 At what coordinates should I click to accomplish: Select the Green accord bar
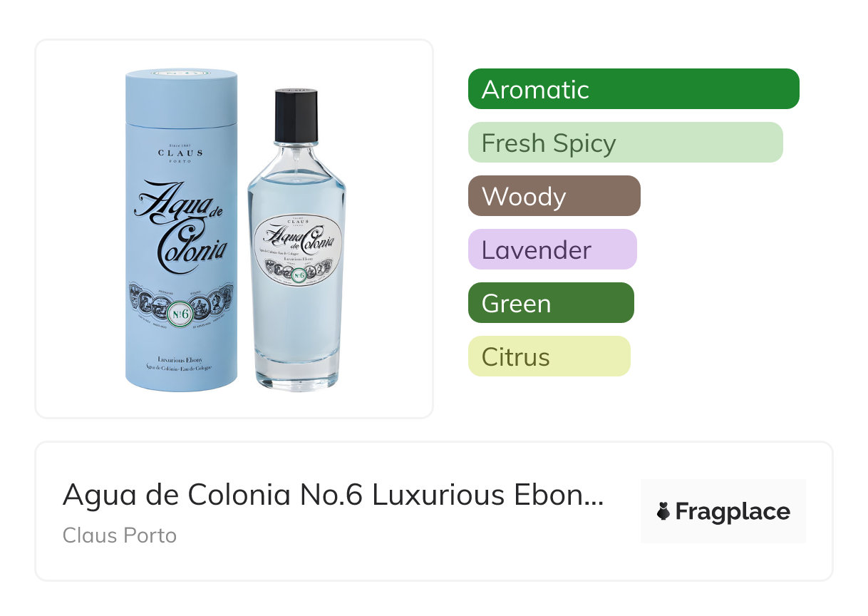pyautogui.click(x=551, y=303)
